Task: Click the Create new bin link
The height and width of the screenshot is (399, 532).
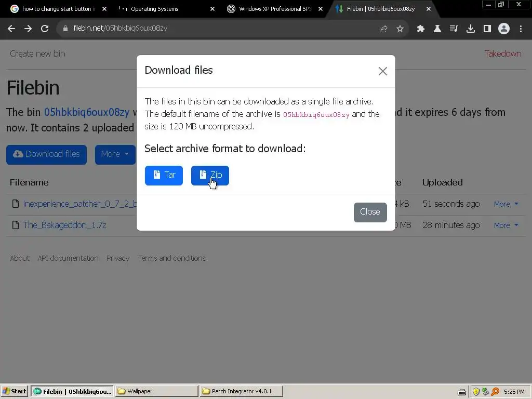Action: (x=37, y=54)
